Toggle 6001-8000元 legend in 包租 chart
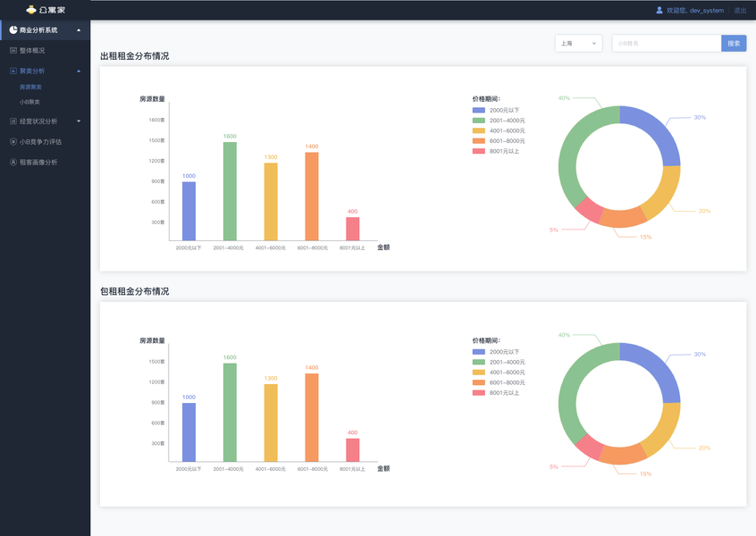The width and height of the screenshot is (756, 536). tap(499, 382)
